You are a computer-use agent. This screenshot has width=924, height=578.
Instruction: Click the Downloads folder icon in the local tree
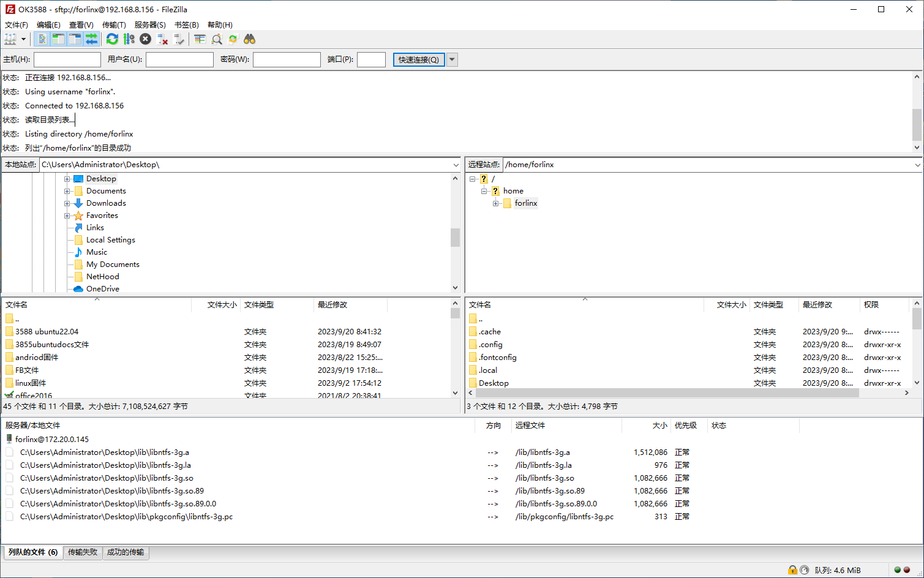(78, 203)
